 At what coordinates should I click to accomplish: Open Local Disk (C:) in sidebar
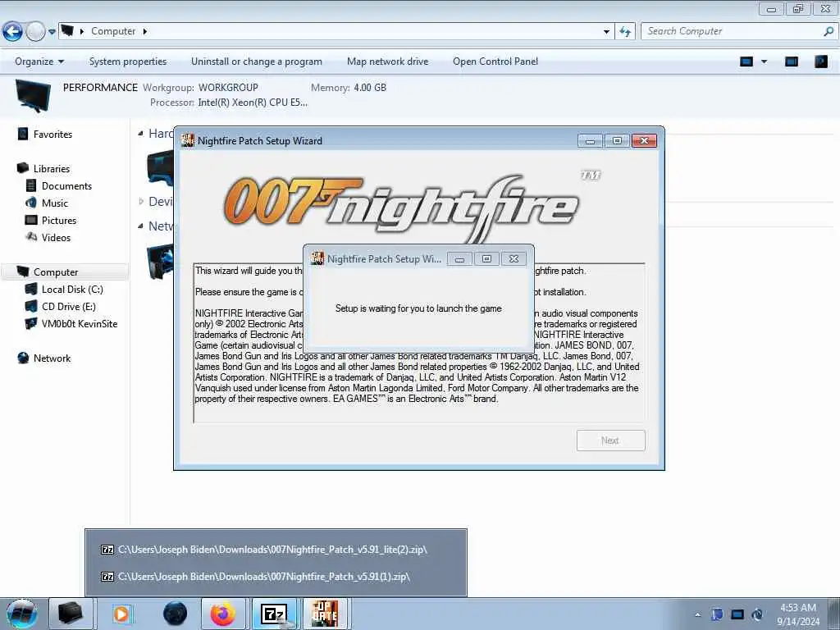pyautogui.click(x=72, y=290)
